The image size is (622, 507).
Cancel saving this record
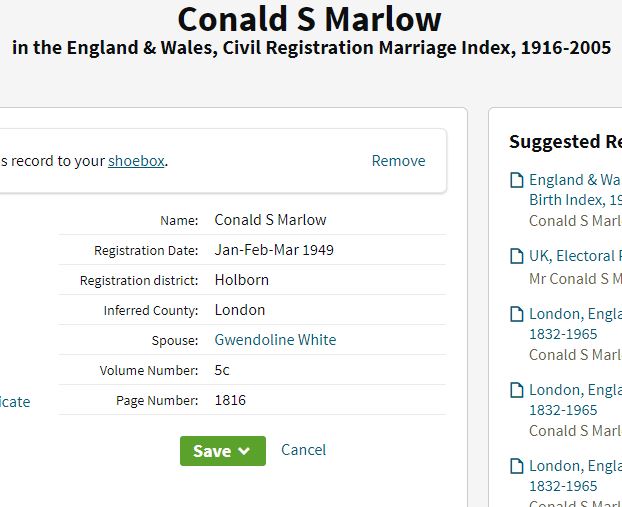tap(303, 450)
